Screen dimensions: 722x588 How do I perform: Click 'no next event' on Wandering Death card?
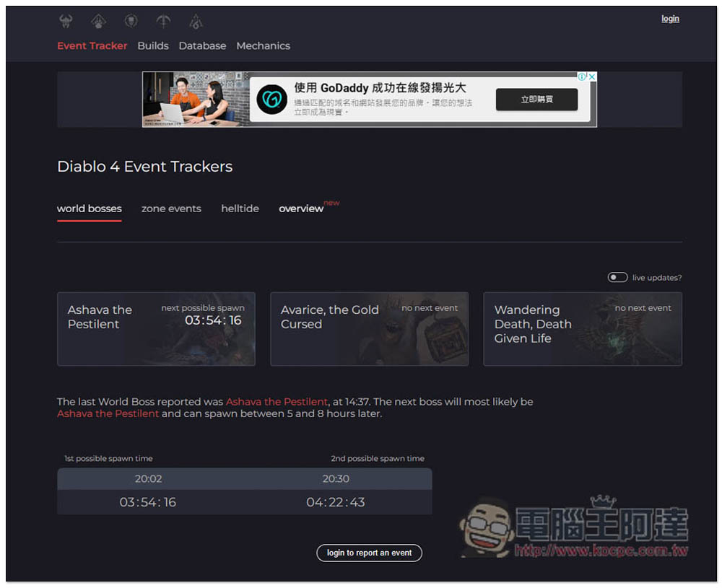coord(643,308)
